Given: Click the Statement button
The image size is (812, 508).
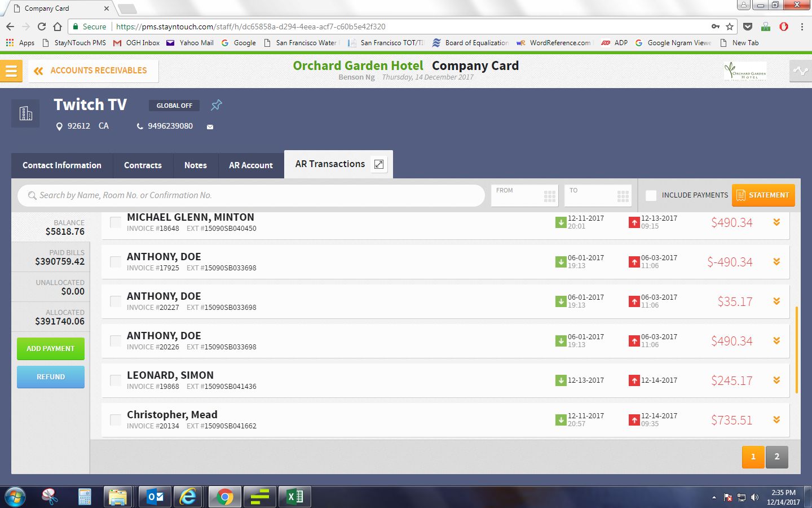Looking at the screenshot, I should [763, 195].
